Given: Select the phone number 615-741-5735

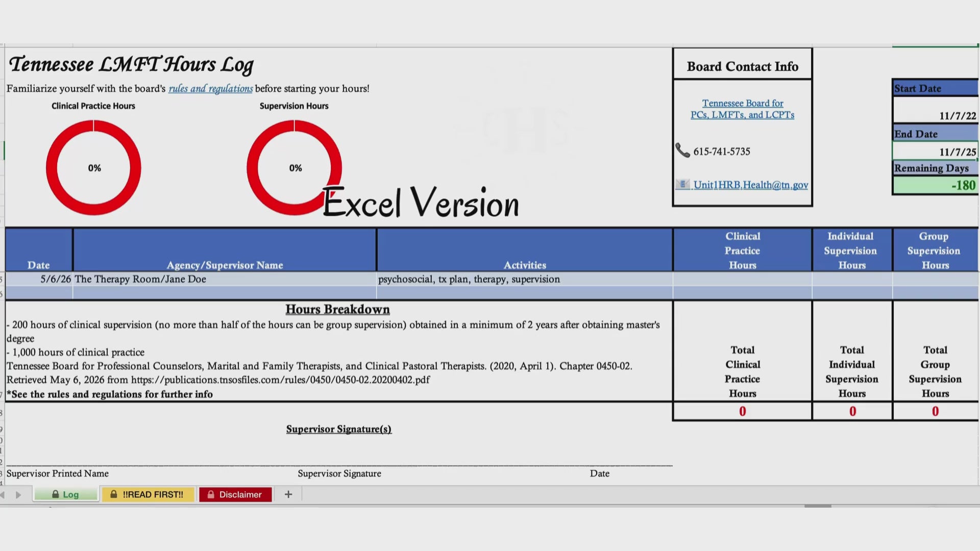Looking at the screenshot, I should (x=722, y=152).
